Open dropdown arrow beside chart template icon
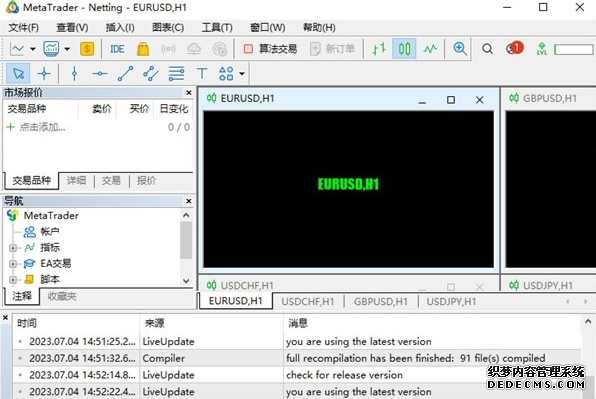 [67, 49]
